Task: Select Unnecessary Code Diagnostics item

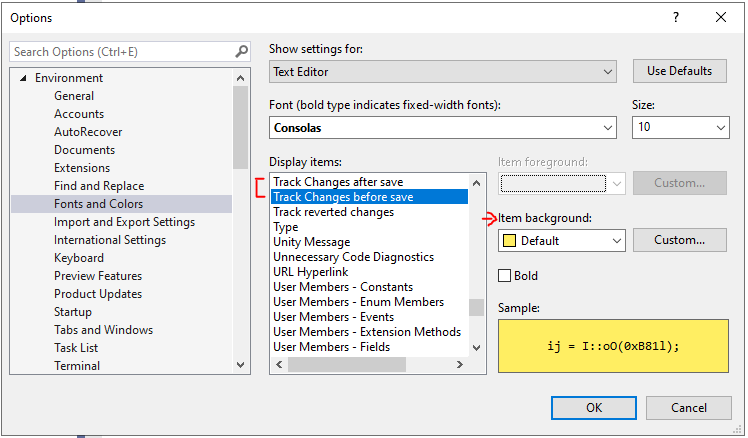Action: coord(353,257)
